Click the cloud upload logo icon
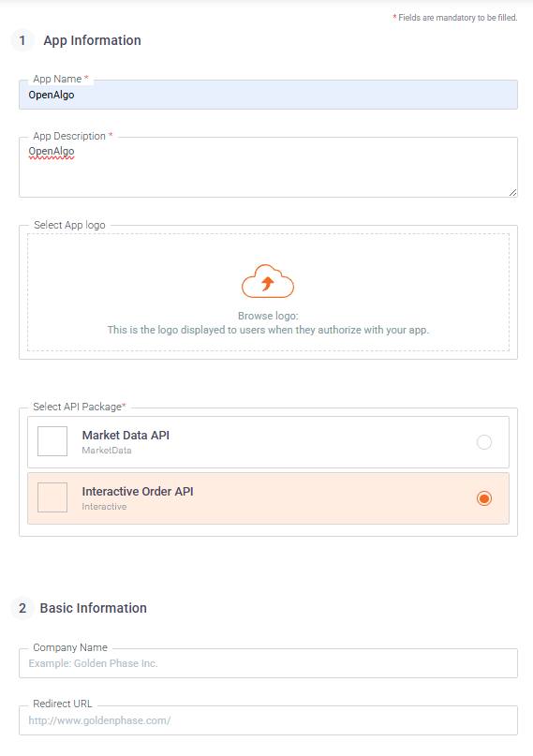Screen dimensions: 533x756 point(268,281)
